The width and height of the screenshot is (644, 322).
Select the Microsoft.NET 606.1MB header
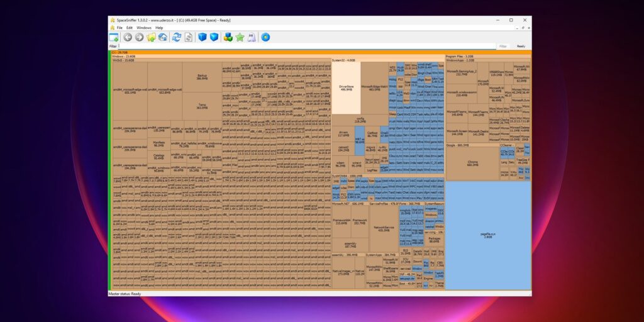(350, 203)
